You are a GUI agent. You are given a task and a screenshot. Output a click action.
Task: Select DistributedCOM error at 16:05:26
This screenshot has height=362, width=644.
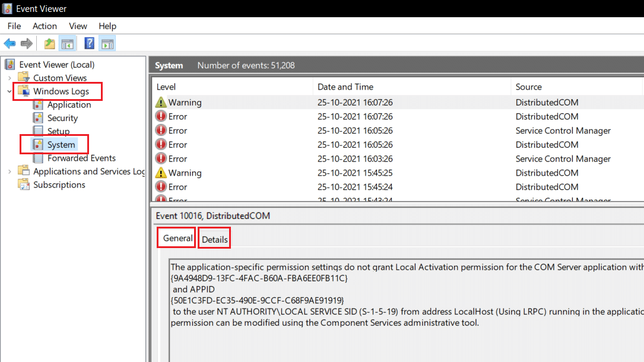pos(398,144)
